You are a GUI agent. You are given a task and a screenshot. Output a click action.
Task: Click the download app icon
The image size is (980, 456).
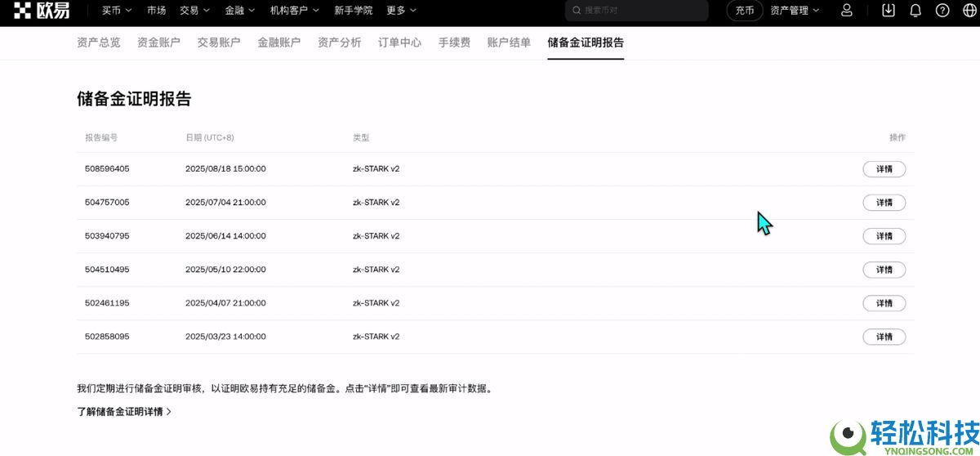(889, 11)
